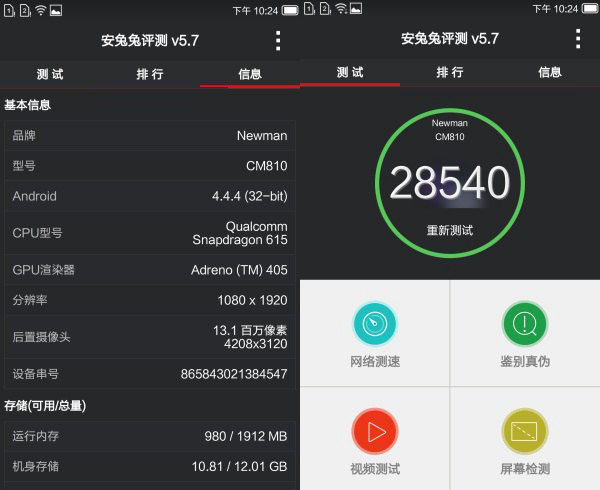Tap device serial 865843021384547
The height and width of the screenshot is (490, 600).
[x=234, y=374]
